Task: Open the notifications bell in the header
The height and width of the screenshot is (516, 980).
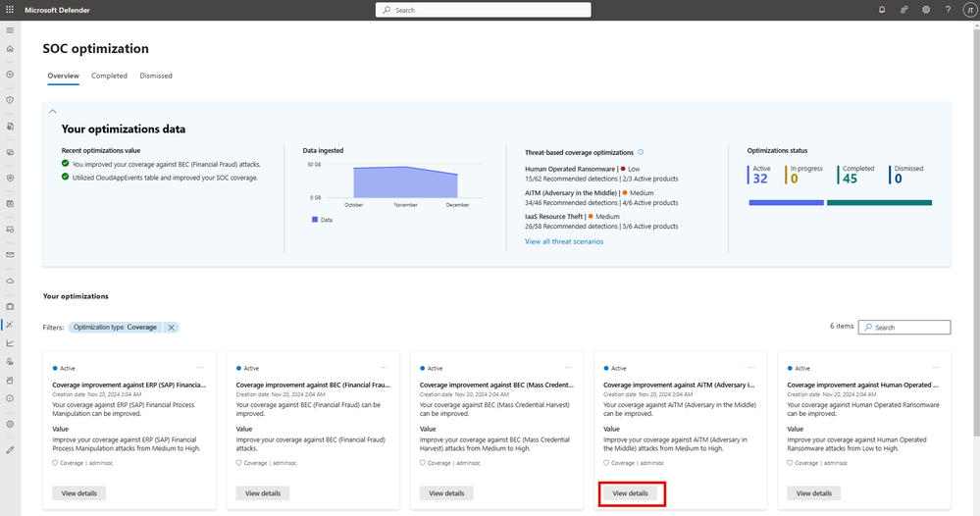Action: coord(882,10)
